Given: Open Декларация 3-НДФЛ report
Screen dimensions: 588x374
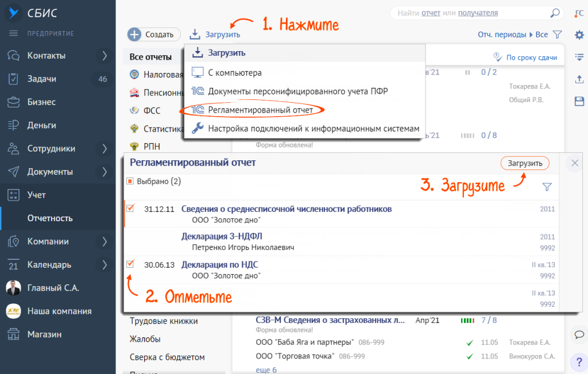Looking at the screenshot, I should click(x=222, y=236).
